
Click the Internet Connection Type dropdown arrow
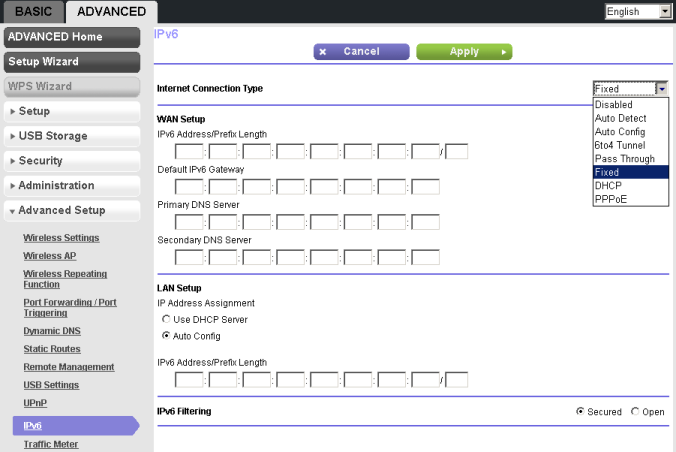pos(661,89)
